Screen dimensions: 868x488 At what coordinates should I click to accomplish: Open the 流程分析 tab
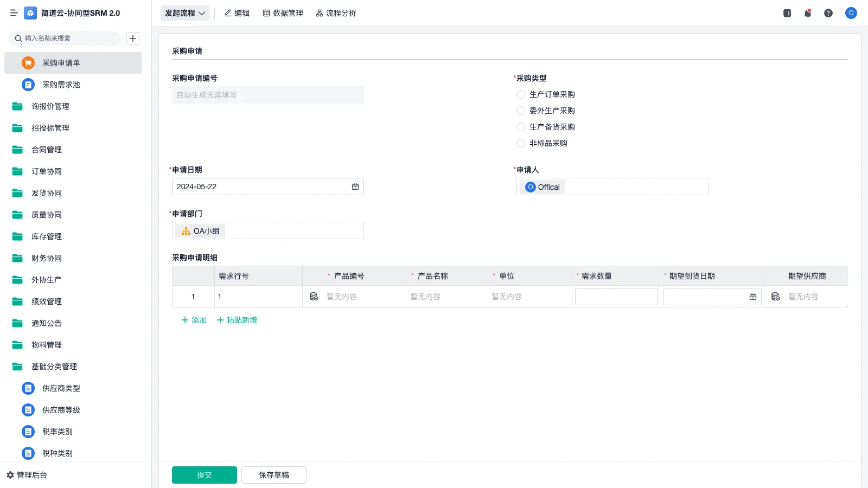click(x=336, y=13)
